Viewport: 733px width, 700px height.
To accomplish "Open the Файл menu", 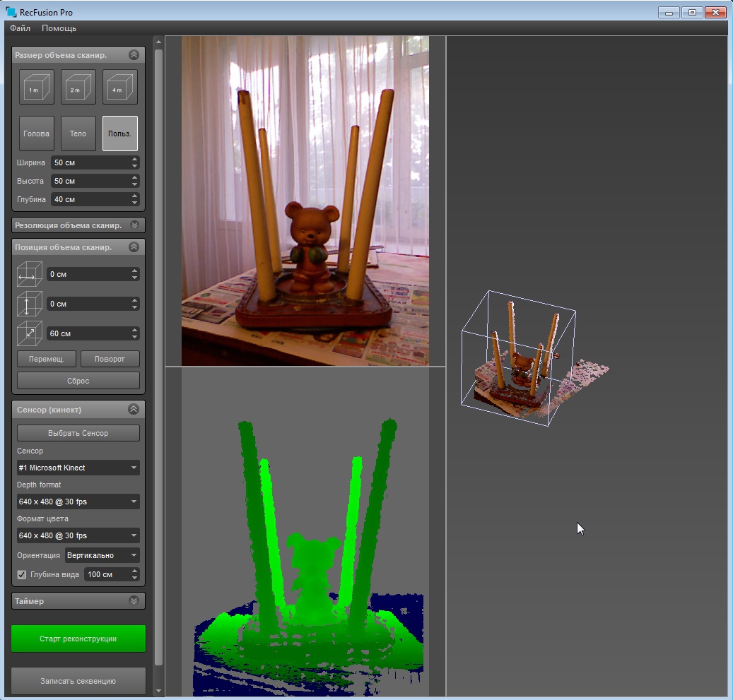I will click(x=20, y=28).
